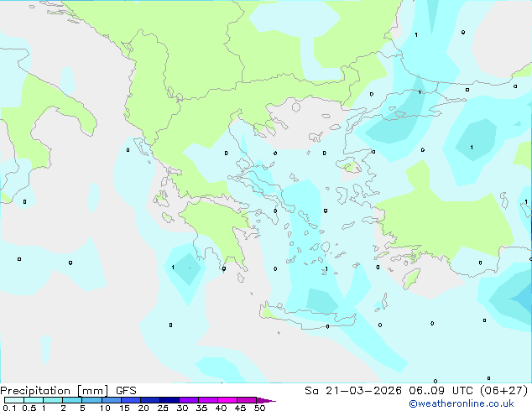Pick legend swatch between 45 and 50
This screenshot has width=532, height=411.
pyautogui.click(x=247, y=400)
